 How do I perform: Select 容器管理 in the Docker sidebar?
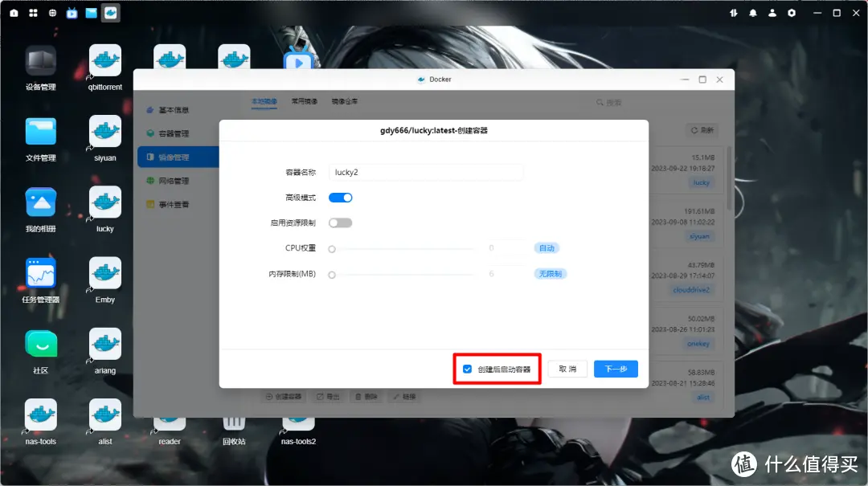click(176, 133)
